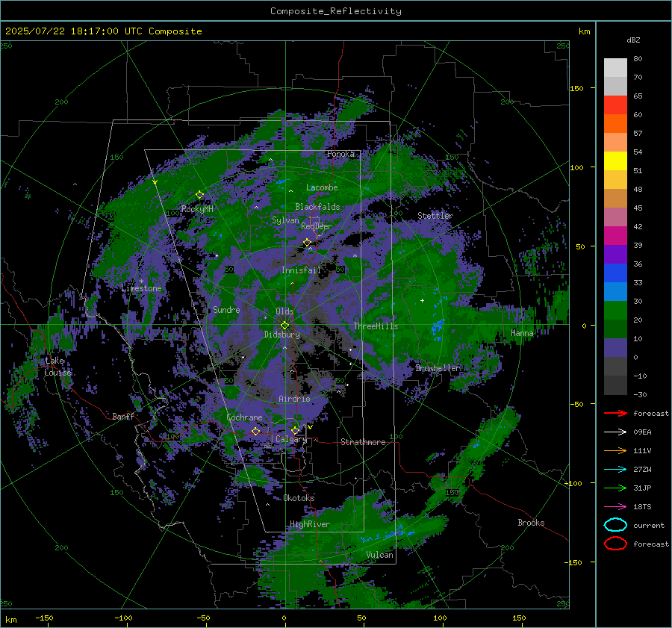The height and width of the screenshot is (628, 672).
Task: Click the Olds town label
Action: (x=284, y=311)
